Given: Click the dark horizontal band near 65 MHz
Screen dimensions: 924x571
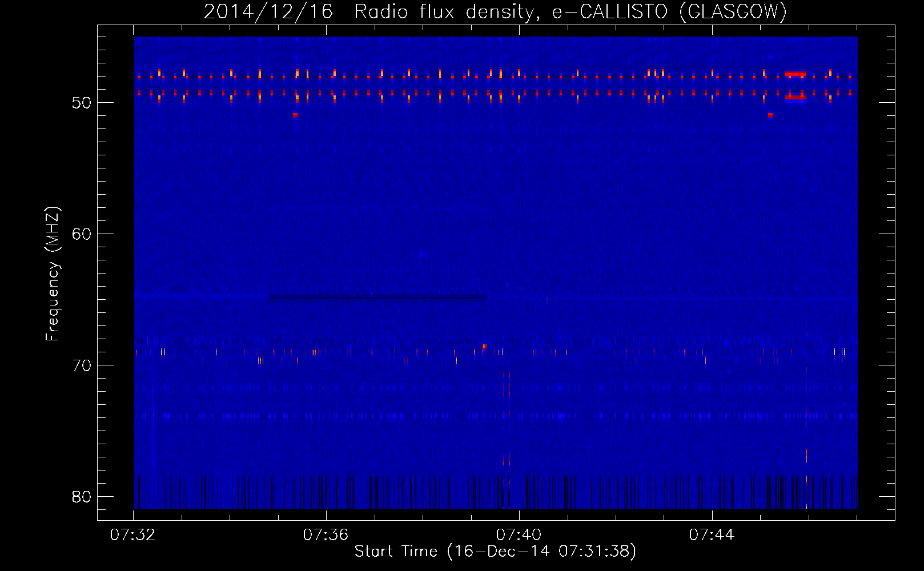Looking at the screenshot, I should pos(377,297).
